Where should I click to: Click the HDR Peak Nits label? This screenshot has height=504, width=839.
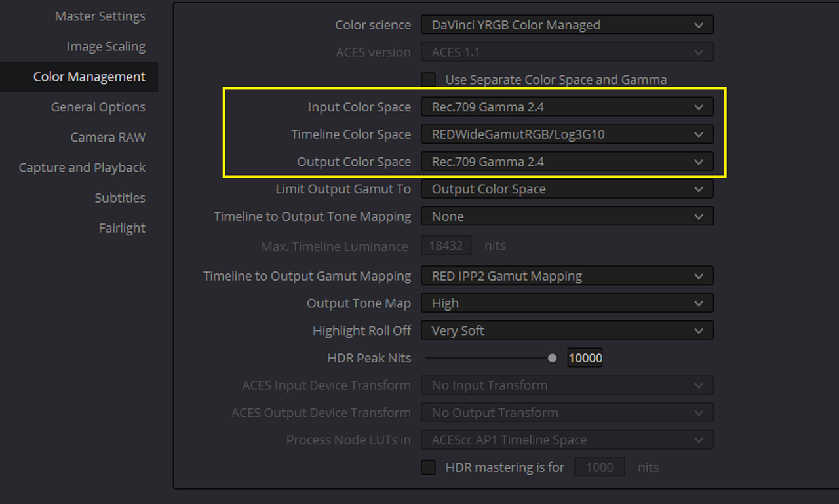coord(369,358)
